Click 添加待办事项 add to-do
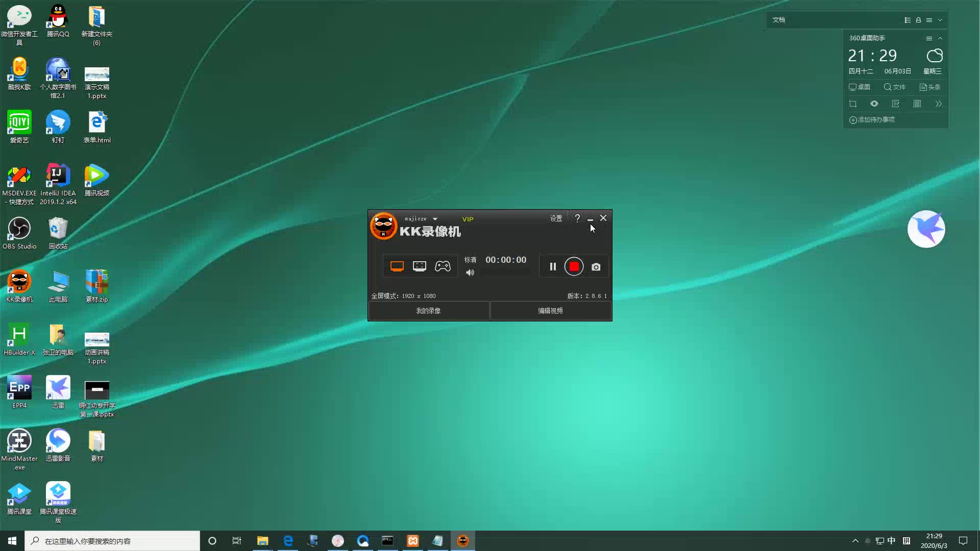Viewport: 980px width, 551px height. [872, 120]
